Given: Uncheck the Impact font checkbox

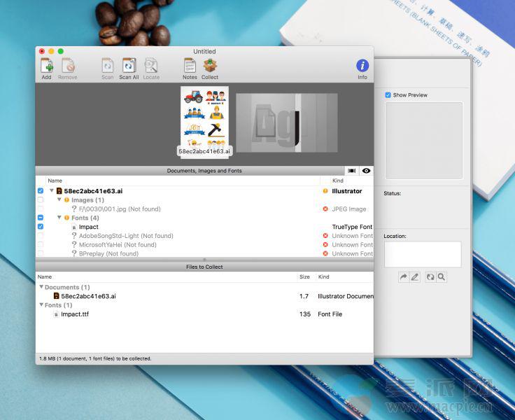Looking at the screenshot, I should point(40,227).
